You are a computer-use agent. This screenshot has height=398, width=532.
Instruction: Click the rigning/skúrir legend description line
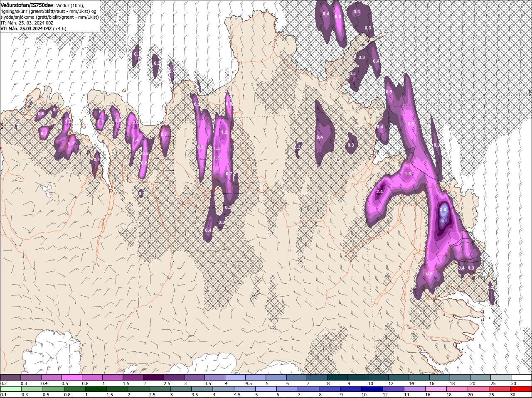pos(49,11)
